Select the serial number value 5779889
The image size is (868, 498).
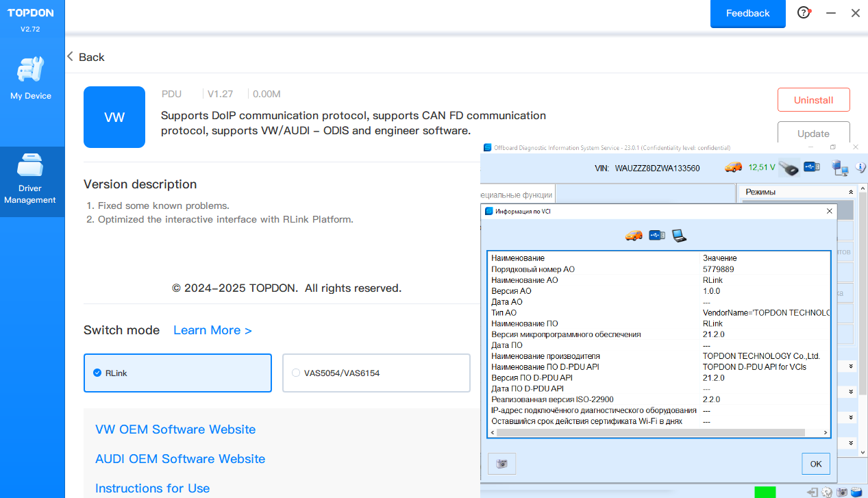coord(719,269)
